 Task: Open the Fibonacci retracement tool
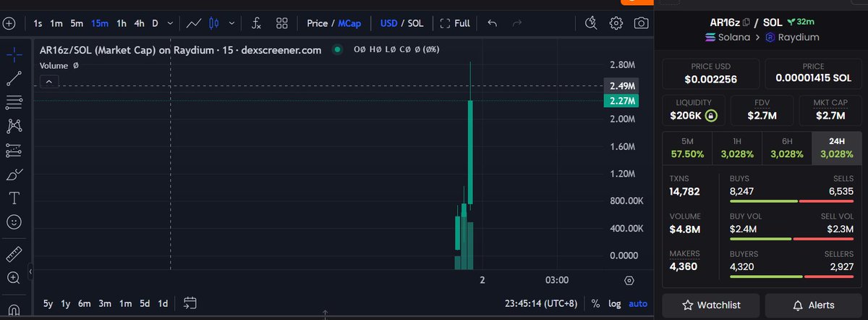[x=14, y=102]
